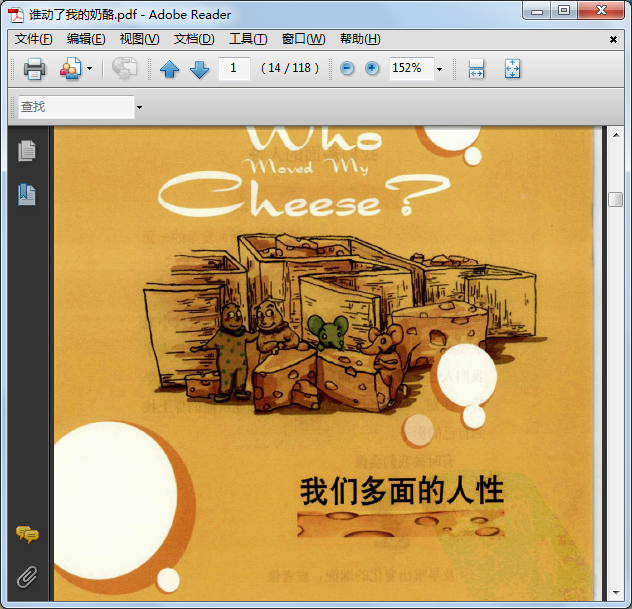Open the Attachments paperclip panel
632x609 pixels.
pyautogui.click(x=27, y=577)
